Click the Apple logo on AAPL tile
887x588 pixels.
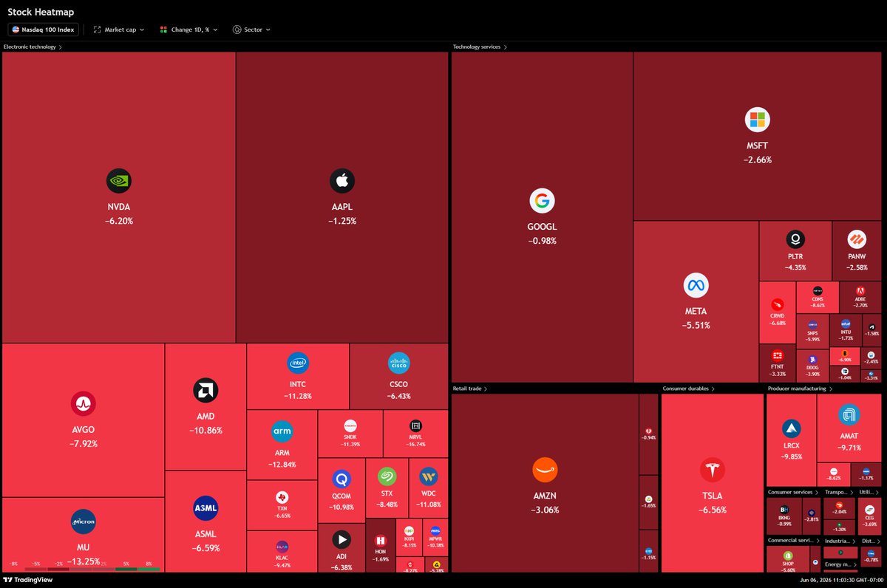coord(342,181)
